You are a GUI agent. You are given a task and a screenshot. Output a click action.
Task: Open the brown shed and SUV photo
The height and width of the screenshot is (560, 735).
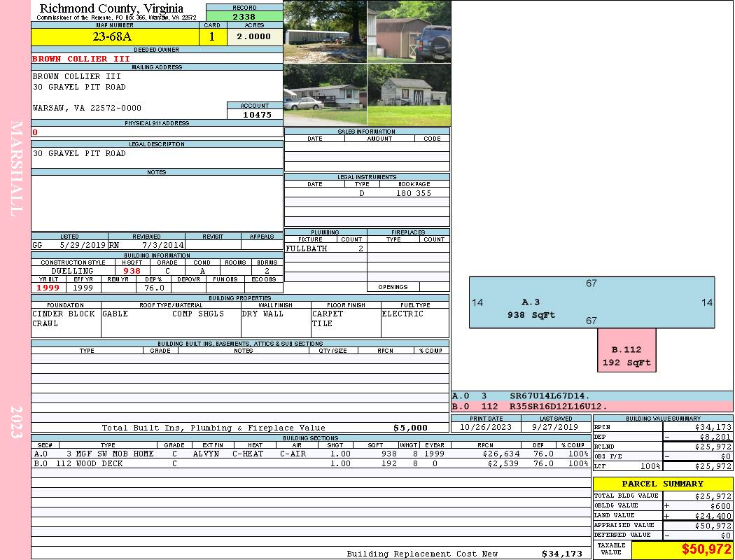point(408,31)
